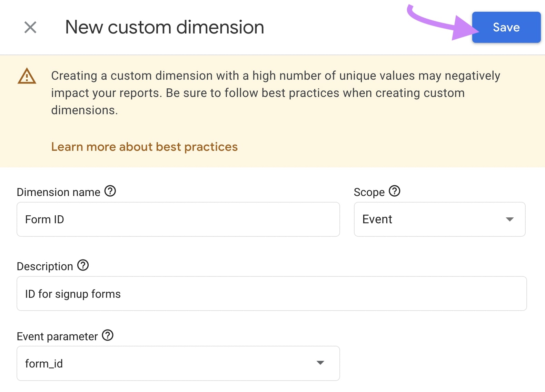Click the Dimension name label

(59, 192)
